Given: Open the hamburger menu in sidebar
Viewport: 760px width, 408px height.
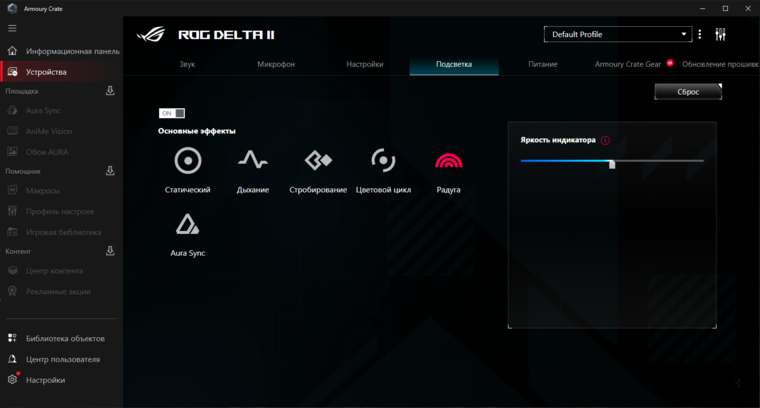Looking at the screenshot, I should tap(12, 28).
